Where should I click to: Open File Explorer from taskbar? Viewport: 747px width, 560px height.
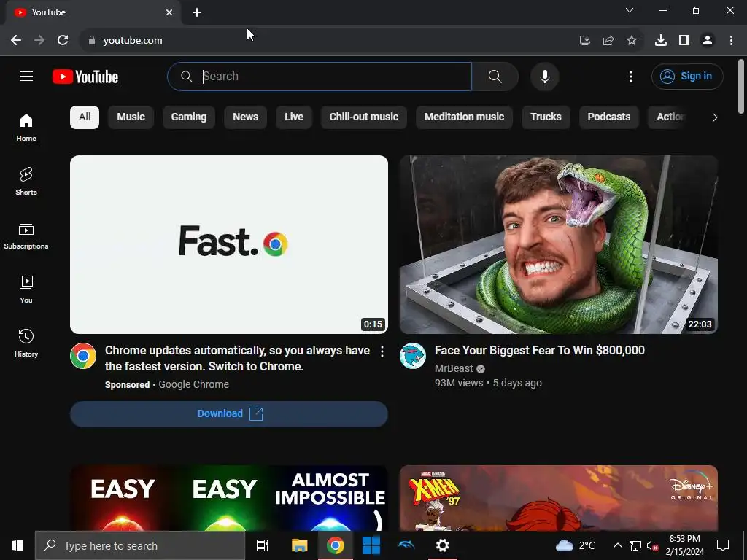(299, 545)
